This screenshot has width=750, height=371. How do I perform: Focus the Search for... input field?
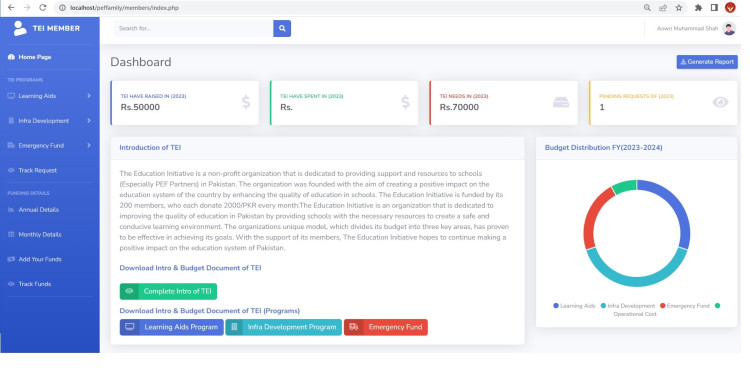(193, 29)
